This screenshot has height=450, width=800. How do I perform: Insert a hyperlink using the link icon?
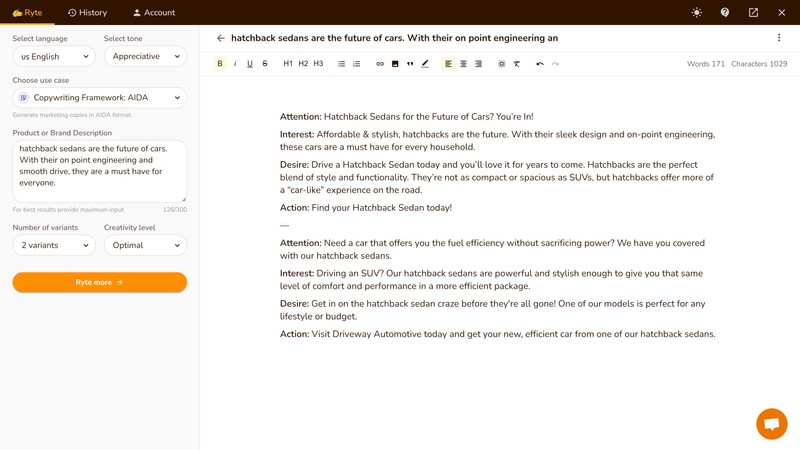point(380,64)
